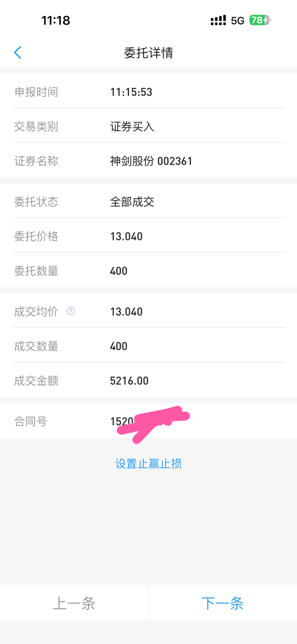Tap the back arrow icon
Image resolution: width=297 pixels, height=644 pixels.
pos(17,53)
